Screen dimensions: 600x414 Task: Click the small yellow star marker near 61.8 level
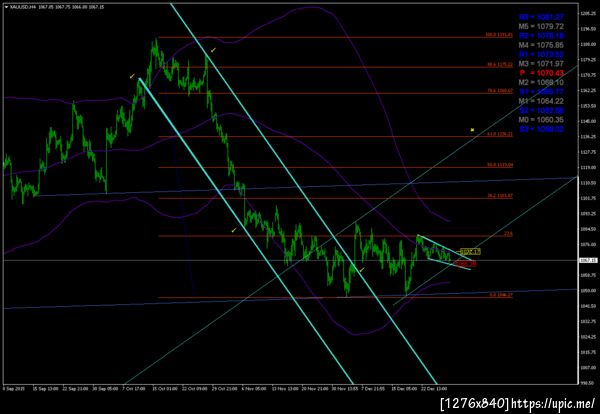pos(472,130)
